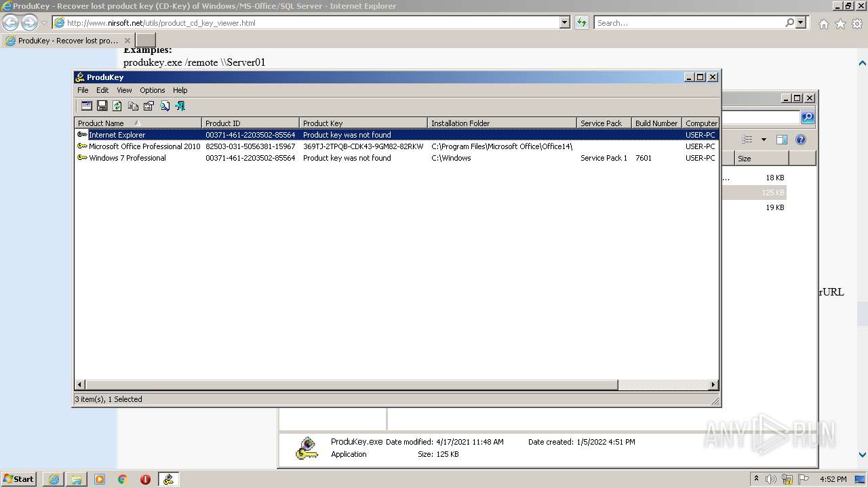The height and width of the screenshot is (488, 868).
Task: Open View menu in ProduKey
Action: (x=124, y=90)
